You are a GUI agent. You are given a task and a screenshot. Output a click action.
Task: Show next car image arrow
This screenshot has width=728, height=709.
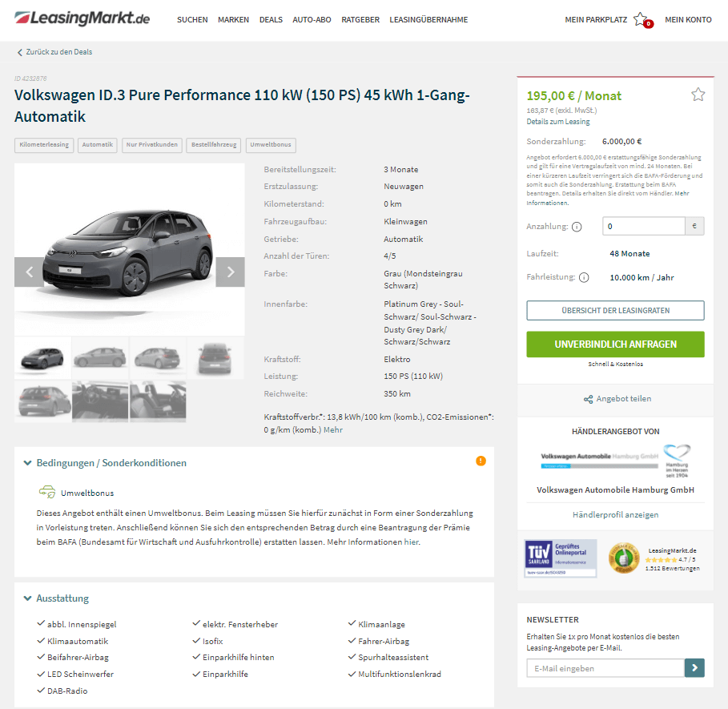pyautogui.click(x=231, y=272)
